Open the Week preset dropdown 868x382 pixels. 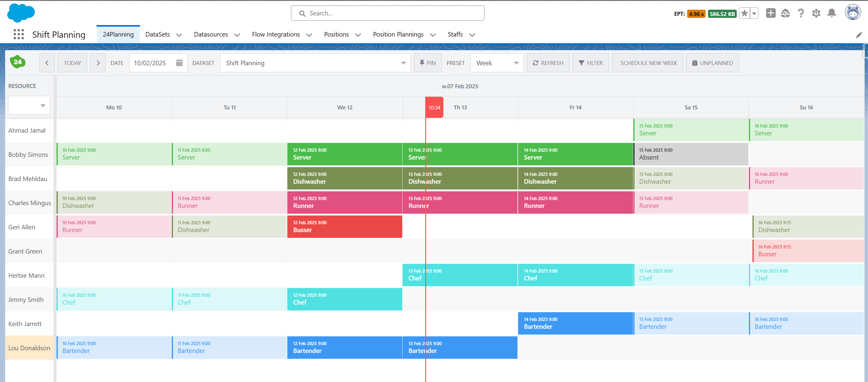497,63
